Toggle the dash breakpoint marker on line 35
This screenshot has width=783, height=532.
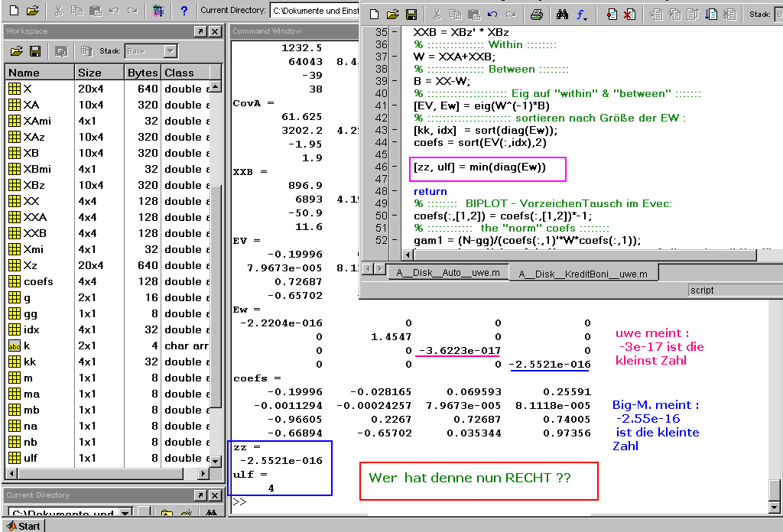(395, 33)
